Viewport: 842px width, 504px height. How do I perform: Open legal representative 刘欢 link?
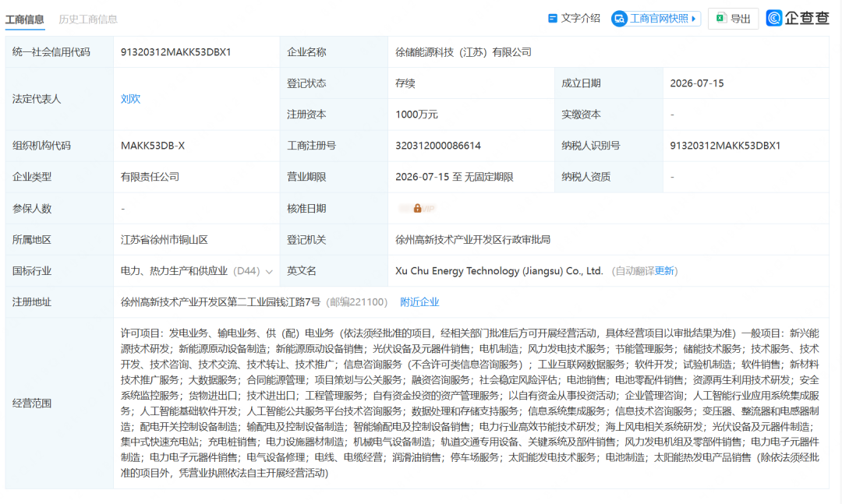(130, 99)
